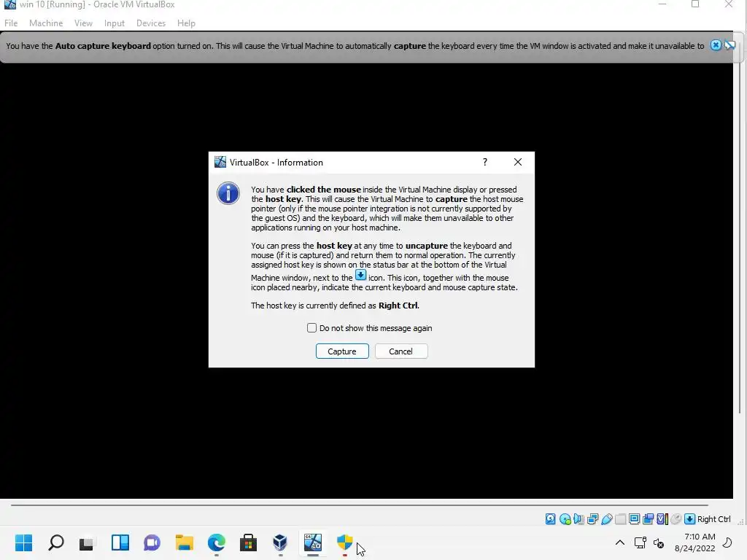Click the win 10 VM taskbar icon
747x560 pixels.
pyautogui.click(x=312, y=542)
